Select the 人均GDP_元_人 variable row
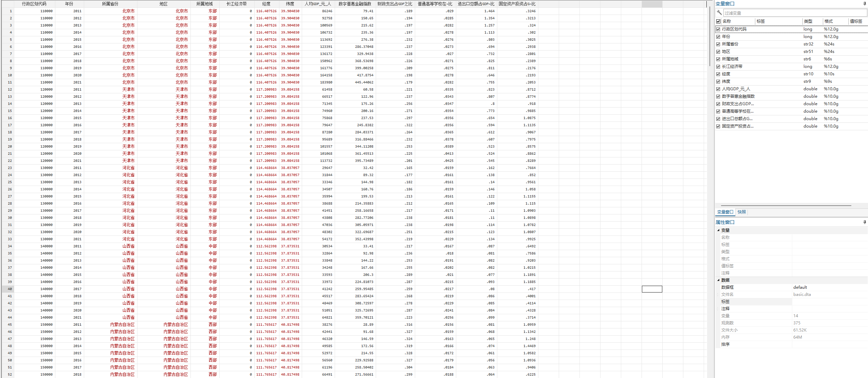 736,89
